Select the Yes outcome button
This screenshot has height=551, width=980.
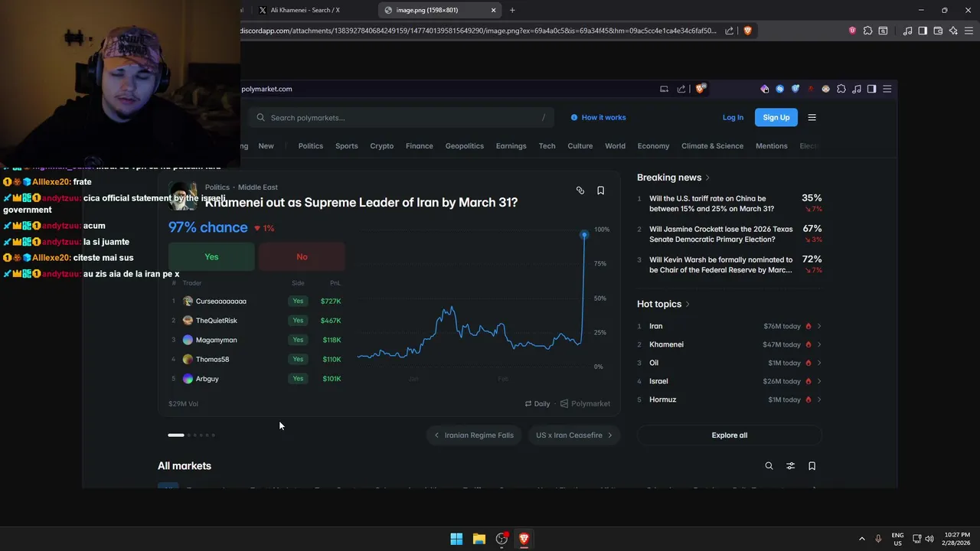click(x=211, y=257)
